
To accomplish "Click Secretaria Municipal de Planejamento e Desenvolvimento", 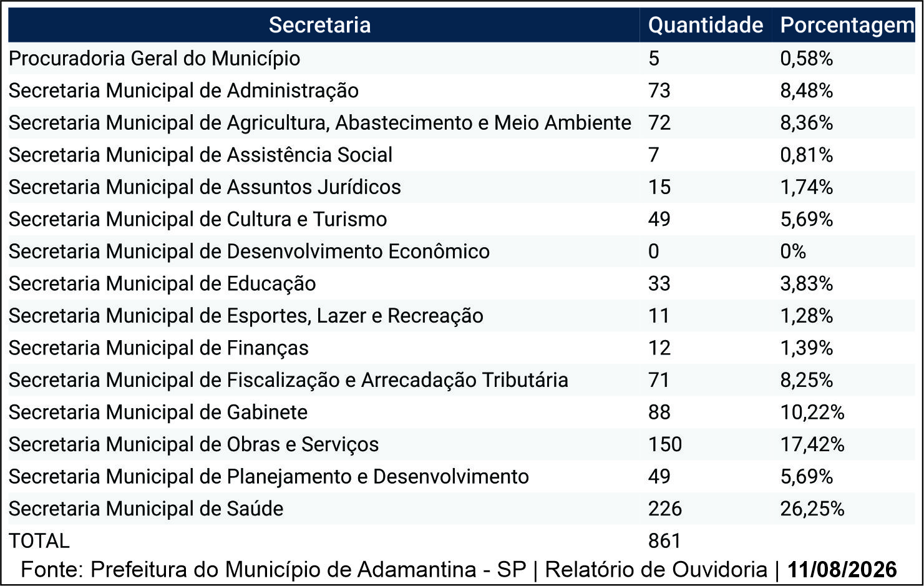I will click(x=269, y=477).
